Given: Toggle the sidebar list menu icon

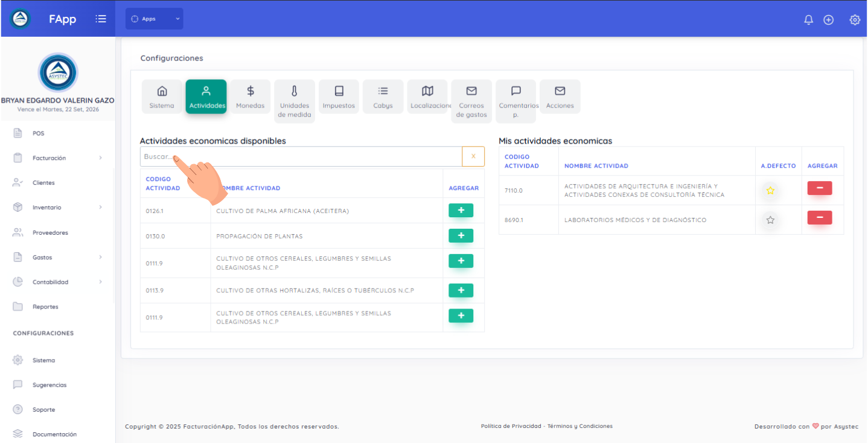Looking at the screenshot, I should (101, 19).
